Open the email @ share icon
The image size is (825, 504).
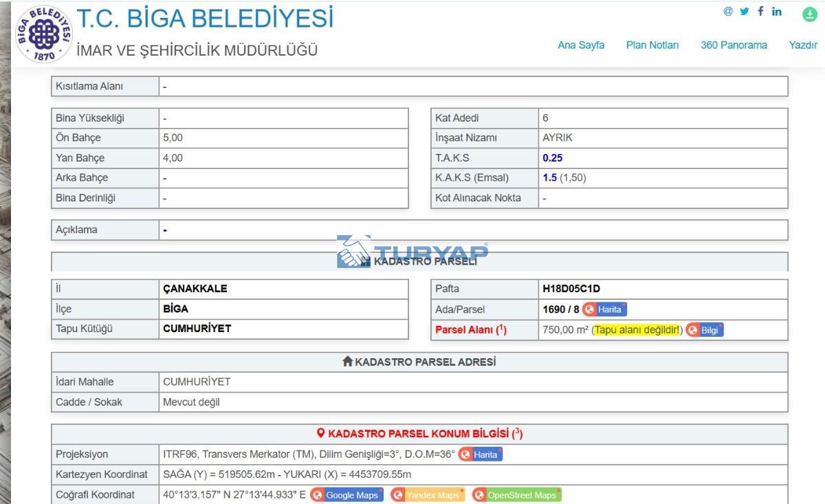[728, 12]
